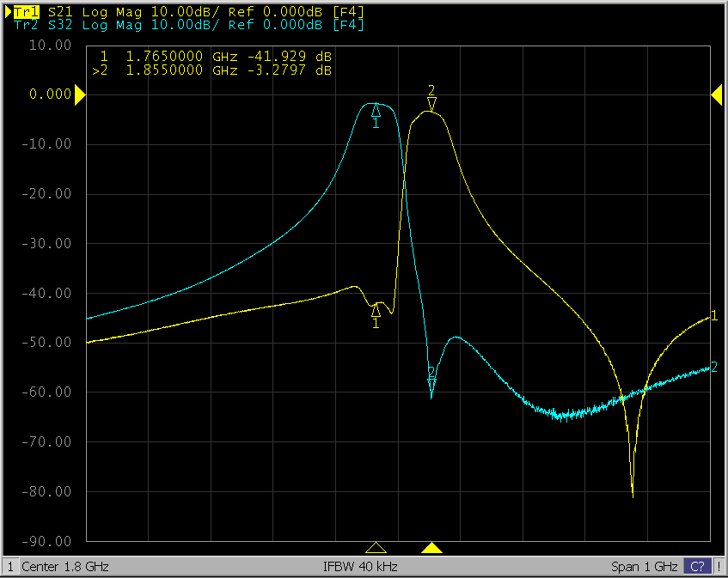
Task: Select marker 2 on the yellow trace peak
Action: pyautogui.click(x=431, y=103)
